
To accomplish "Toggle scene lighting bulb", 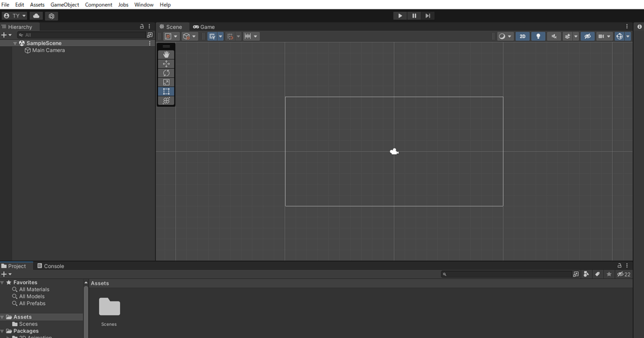I will pos(538,36).
